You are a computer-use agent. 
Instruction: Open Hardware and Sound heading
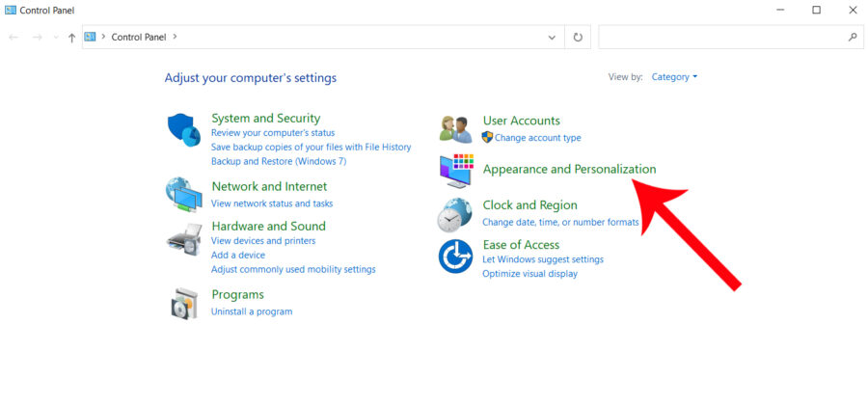268,226
